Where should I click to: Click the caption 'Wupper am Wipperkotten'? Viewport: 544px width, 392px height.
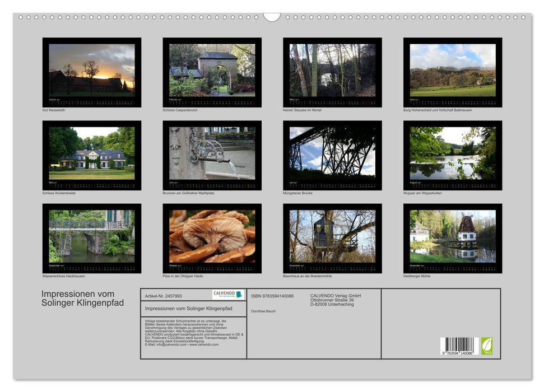pyautogui.click(x=422, y=193)
